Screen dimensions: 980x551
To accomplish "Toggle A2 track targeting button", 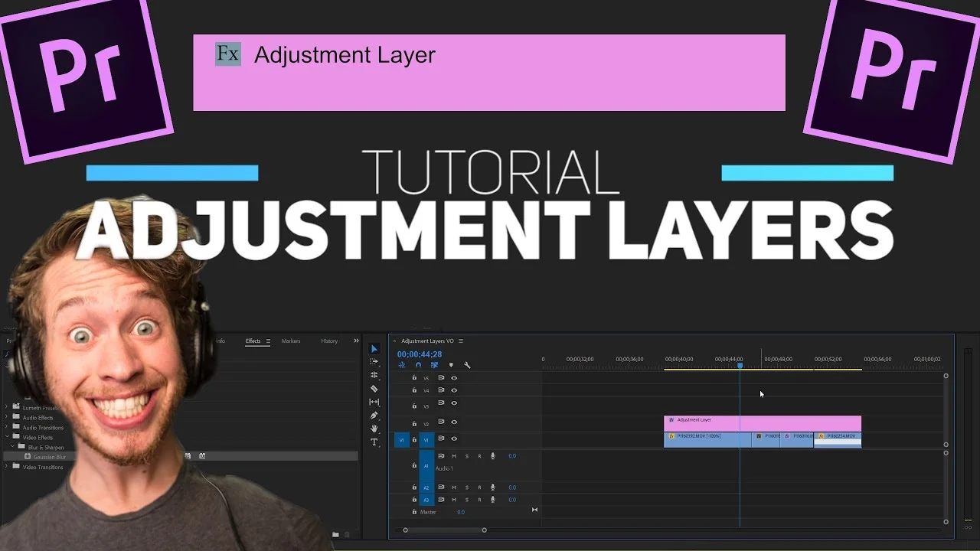I will 426,487.
